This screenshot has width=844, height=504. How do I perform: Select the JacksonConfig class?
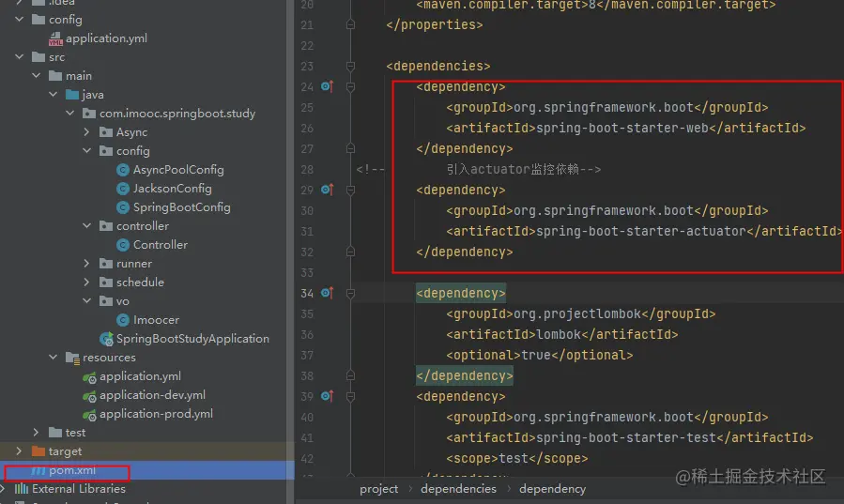point(172,189)
